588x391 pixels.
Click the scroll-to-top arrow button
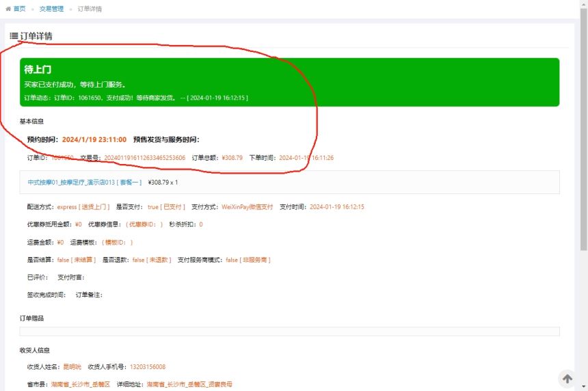[x=567, y=379]
